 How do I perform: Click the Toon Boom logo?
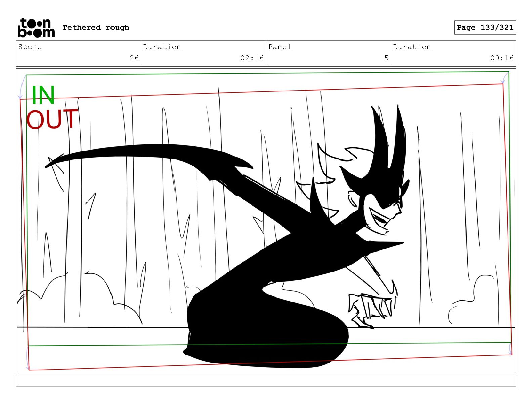(x=36, y=28)
